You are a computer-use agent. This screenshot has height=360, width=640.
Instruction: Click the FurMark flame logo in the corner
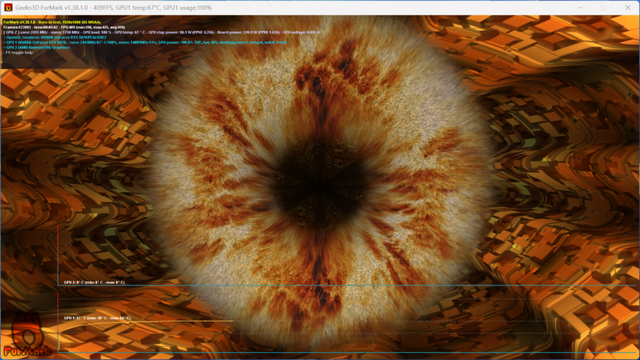pyautogui.click(x=27, y=335)
